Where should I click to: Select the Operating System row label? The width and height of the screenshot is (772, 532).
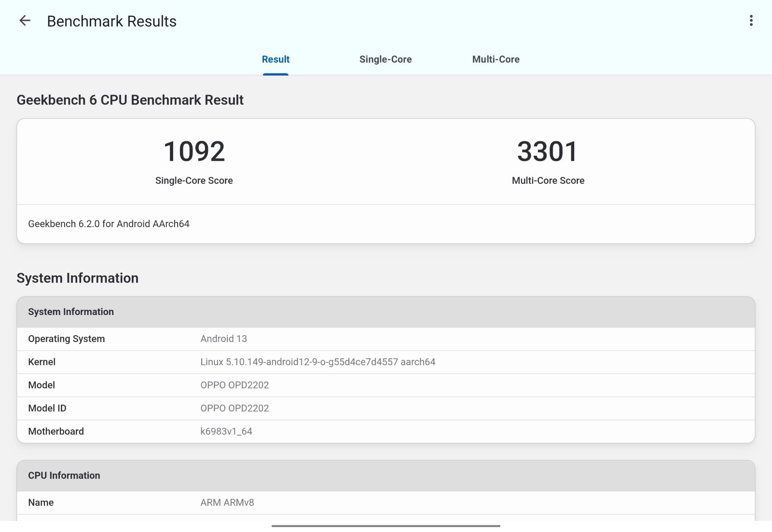click(66, 339)
